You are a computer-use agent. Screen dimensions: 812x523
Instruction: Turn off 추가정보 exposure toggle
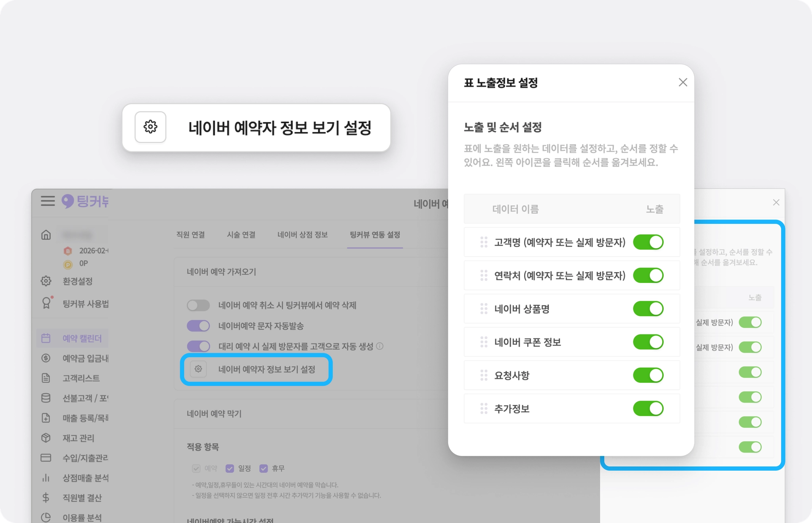click(648, 408)
